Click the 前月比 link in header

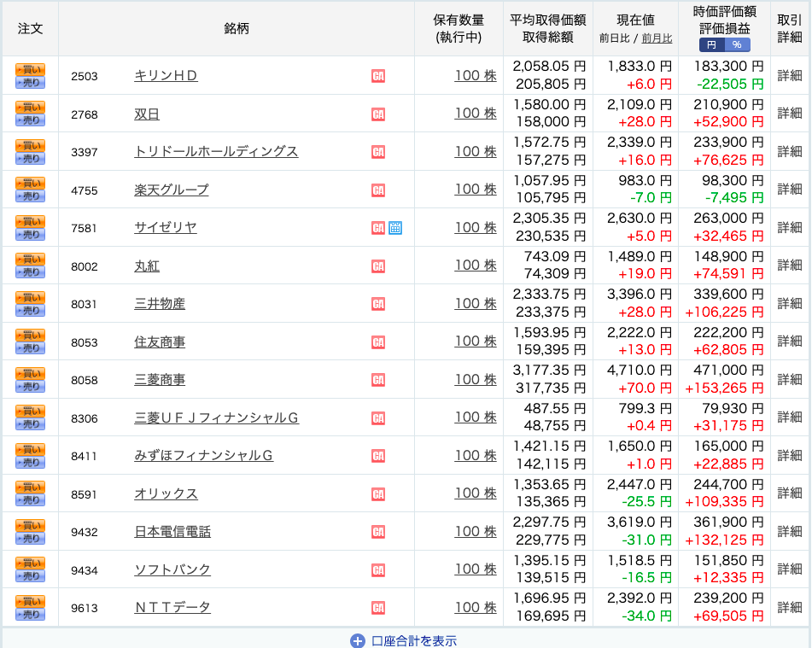coord(657,38)
